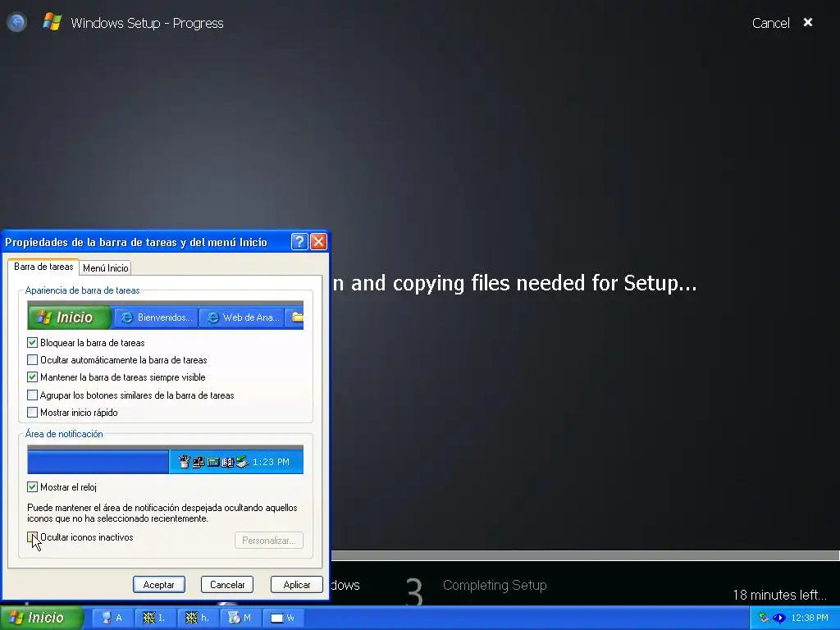Click the Bienvenidos item in the taskbar preview
840x630 pixels.
pyautogui.click(x=156, y=317)
